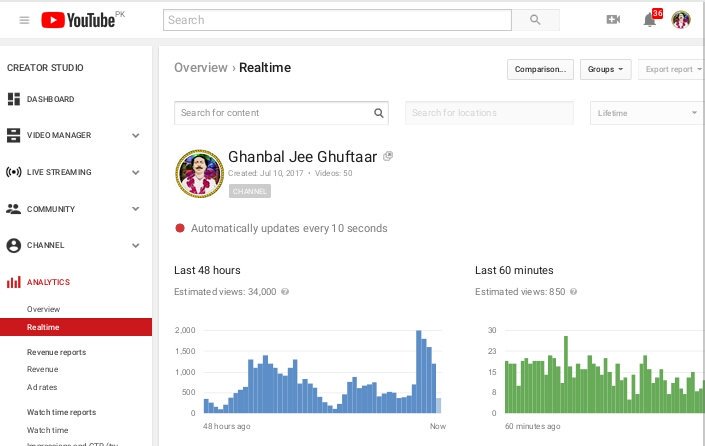Click the Ghanbal Jee Ghuftaar channel avatar
Viewport: 705px width, 446px height.
(200, 174)
